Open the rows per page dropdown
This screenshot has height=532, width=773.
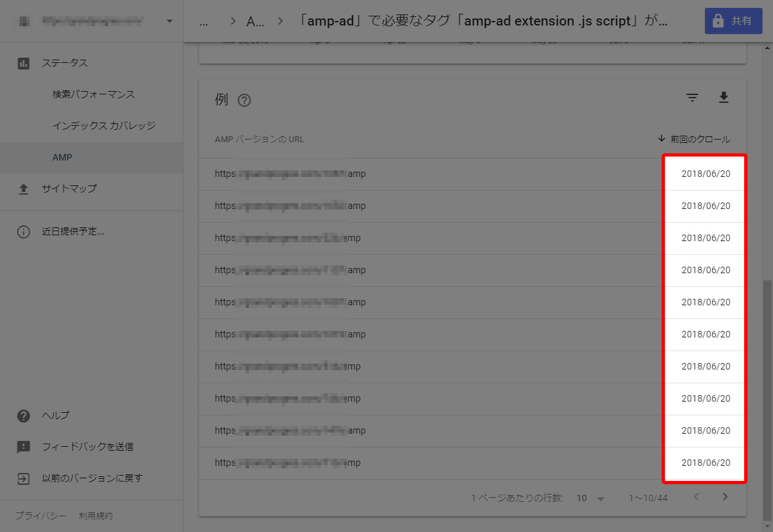[x=590, y=498]
